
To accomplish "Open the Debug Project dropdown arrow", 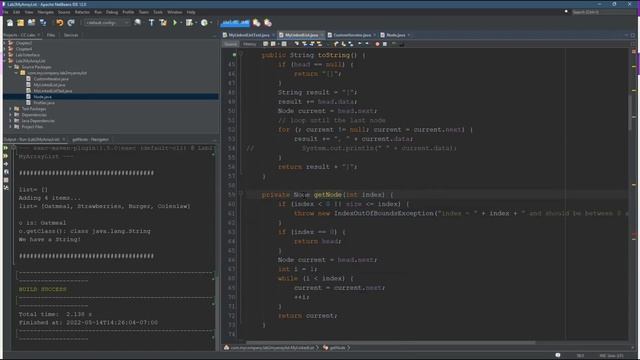I will tap(196, 23).
